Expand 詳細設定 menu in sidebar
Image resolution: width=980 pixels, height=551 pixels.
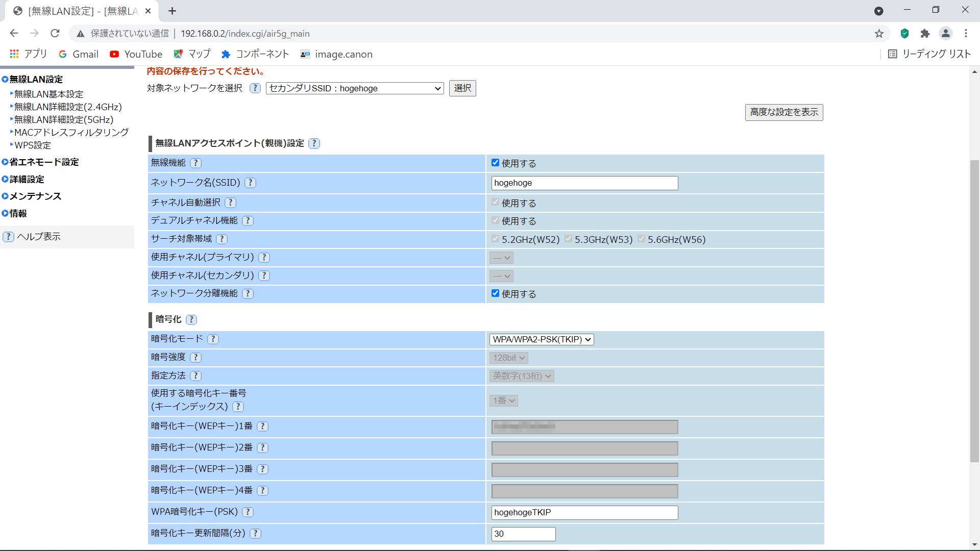tap(27, 180)
